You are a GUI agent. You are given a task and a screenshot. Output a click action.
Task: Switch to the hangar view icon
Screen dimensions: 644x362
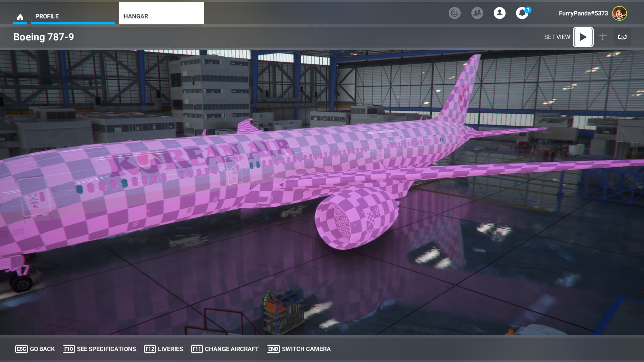pos(622,37)
